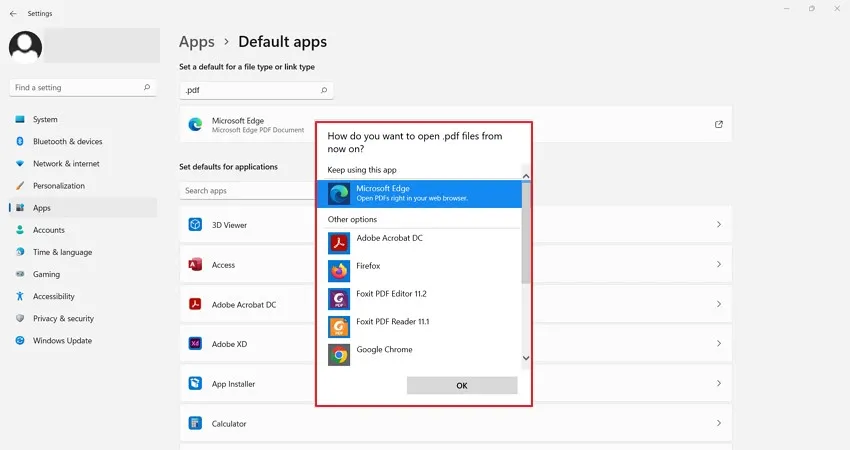
Task: Click the external link icon on Edge row
Action: [719, 124]
